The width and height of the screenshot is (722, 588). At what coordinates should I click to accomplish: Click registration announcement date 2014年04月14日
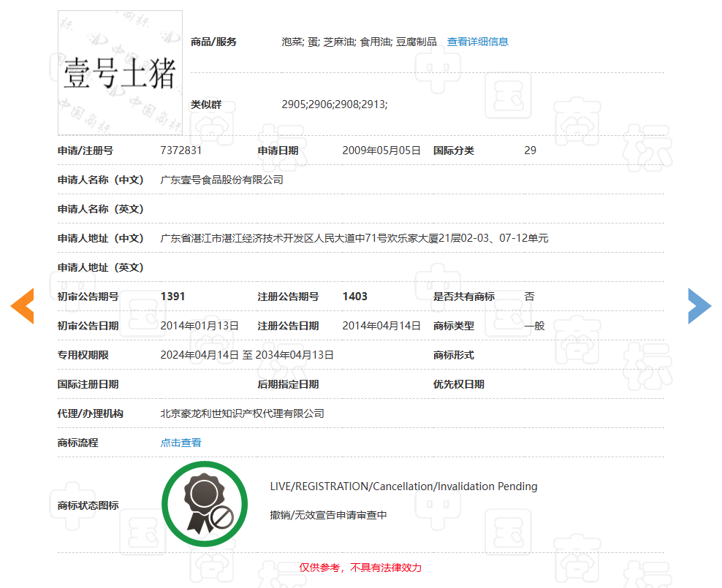pos(381,326)
